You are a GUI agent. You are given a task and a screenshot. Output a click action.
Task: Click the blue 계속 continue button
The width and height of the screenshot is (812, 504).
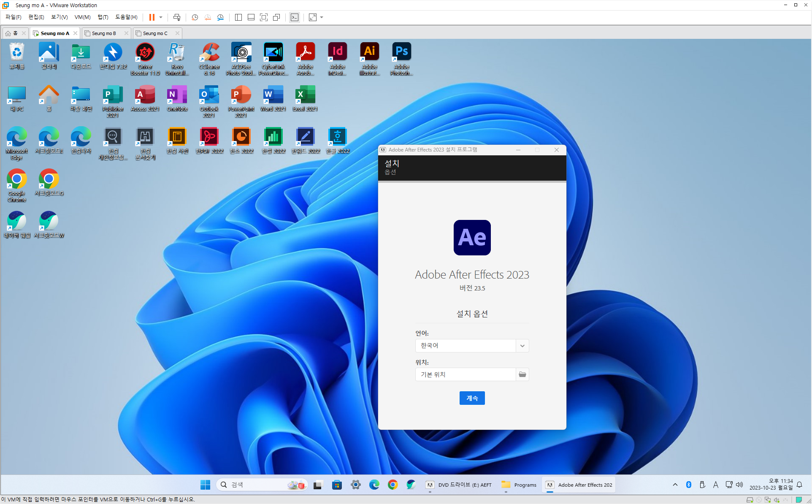click(472, 398)
